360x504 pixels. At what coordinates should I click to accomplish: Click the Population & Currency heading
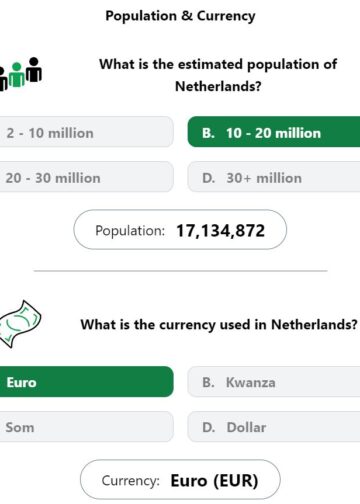pos(180,16)
